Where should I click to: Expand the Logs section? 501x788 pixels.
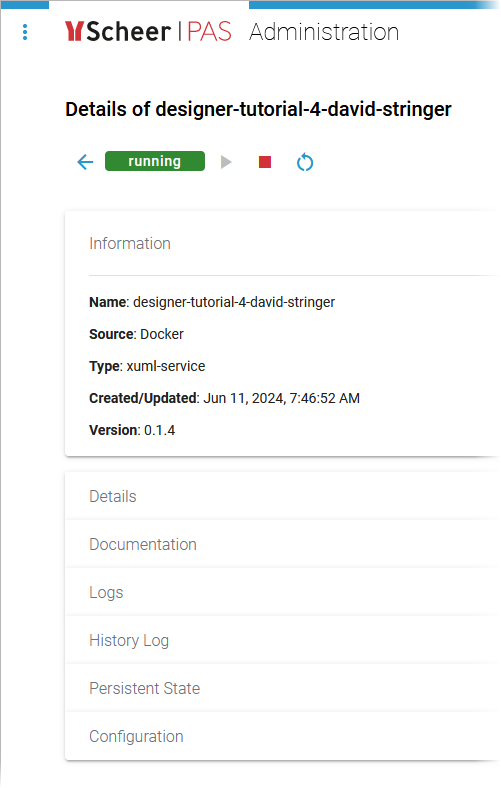point(282,592)
